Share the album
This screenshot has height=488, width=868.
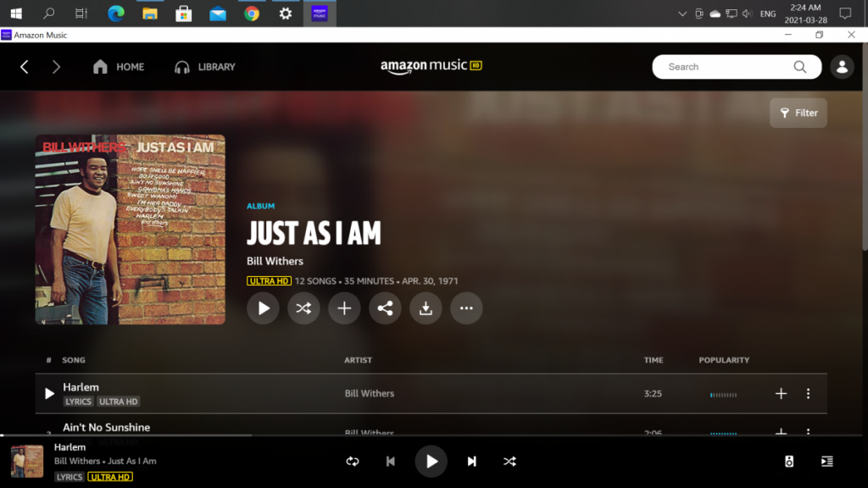point(385,308)
